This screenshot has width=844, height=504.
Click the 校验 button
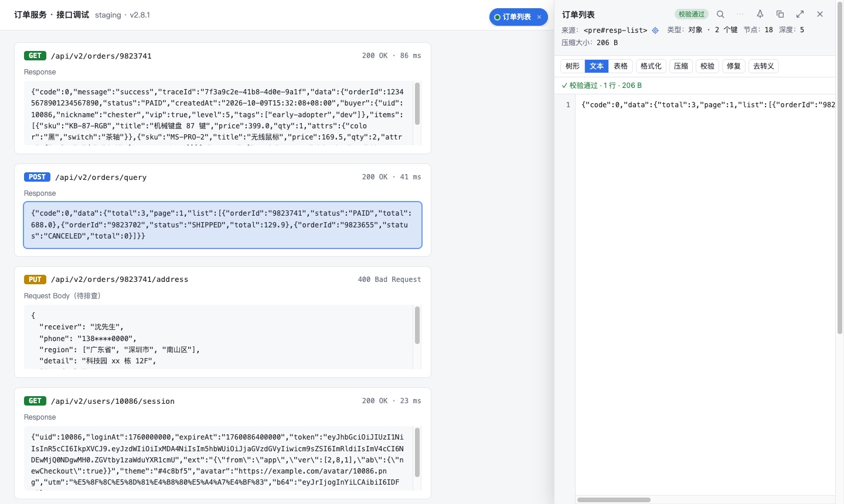coord(707,66)
